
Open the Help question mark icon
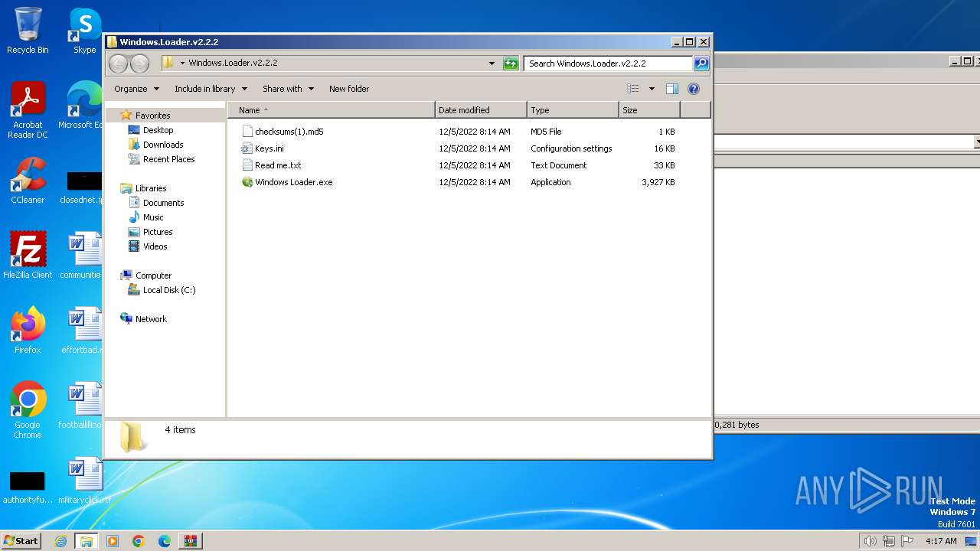coord(694,89)
